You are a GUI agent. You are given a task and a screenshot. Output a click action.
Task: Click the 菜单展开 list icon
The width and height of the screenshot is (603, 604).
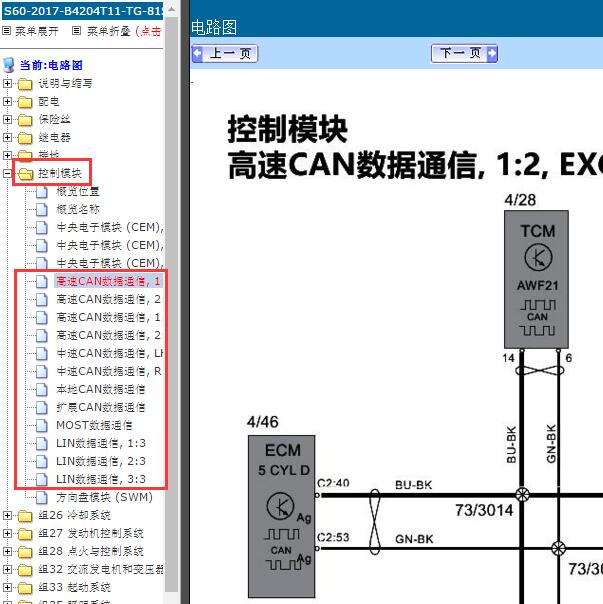point(6,30)
